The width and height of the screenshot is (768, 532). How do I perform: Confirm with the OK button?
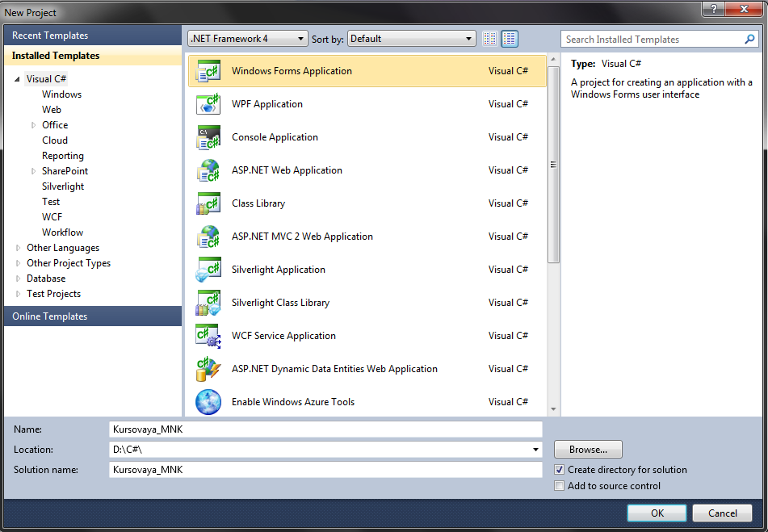[657, 513]
